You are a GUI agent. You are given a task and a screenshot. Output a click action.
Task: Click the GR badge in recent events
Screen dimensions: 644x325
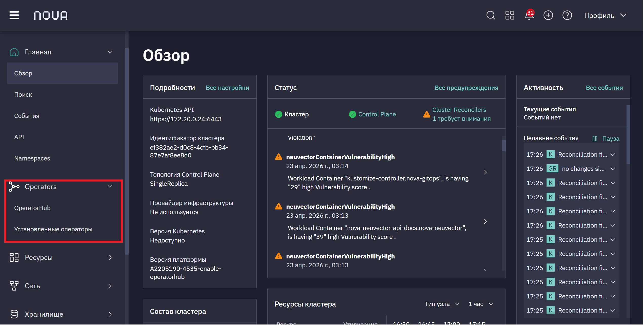click(x=552, y=169)
